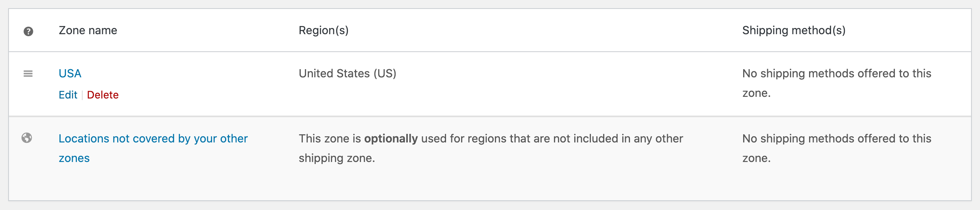Click the USA row's no shipping methods message
Viewport: 980px width, 210px height.
836,74
